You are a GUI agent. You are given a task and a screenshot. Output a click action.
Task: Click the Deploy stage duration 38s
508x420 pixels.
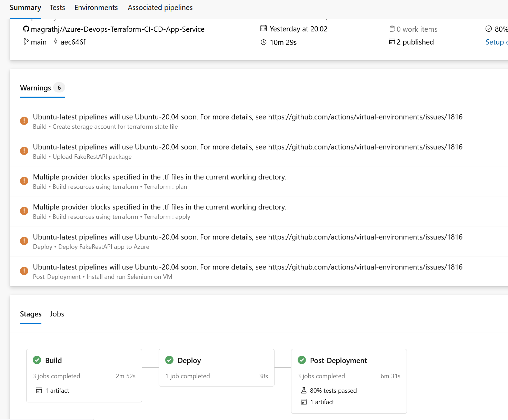click(x=263, y=376)
